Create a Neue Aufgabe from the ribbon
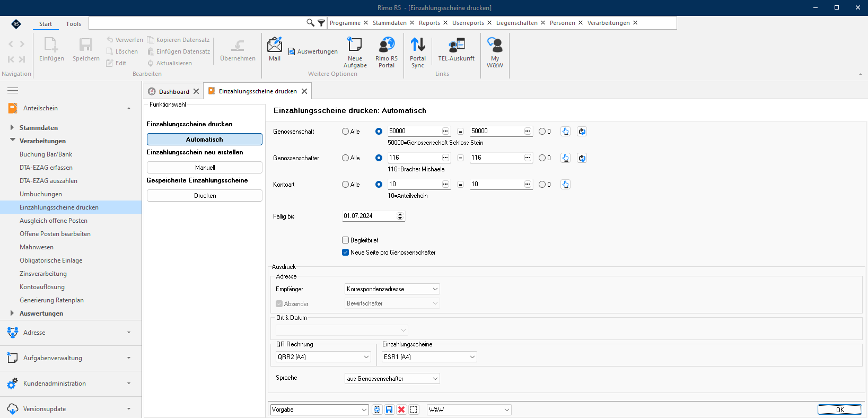The width and height of the screenshot is (868, 418). (355, 53)
